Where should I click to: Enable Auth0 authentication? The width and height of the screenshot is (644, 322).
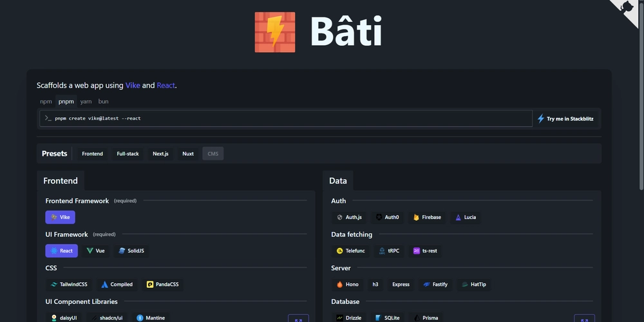pos(388,217)
